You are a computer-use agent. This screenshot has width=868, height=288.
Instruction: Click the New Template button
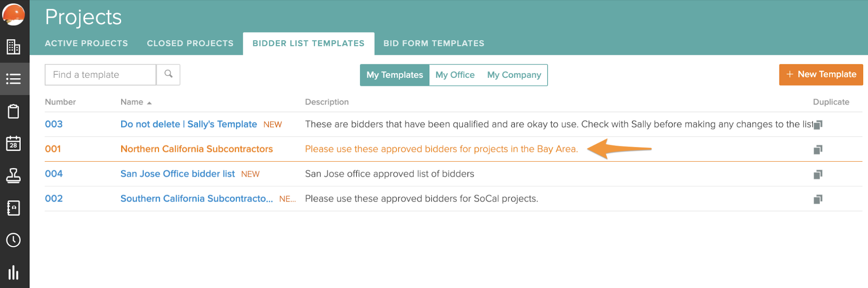tap(821, 74)
